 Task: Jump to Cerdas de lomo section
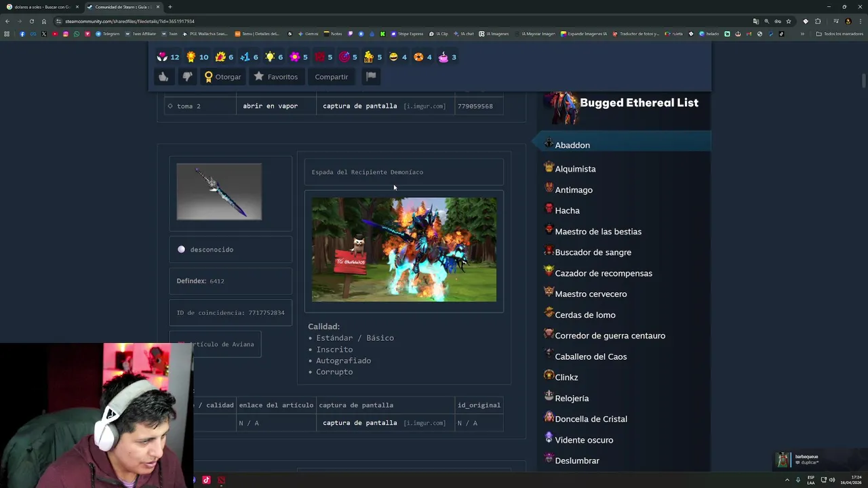coord(585,315)
